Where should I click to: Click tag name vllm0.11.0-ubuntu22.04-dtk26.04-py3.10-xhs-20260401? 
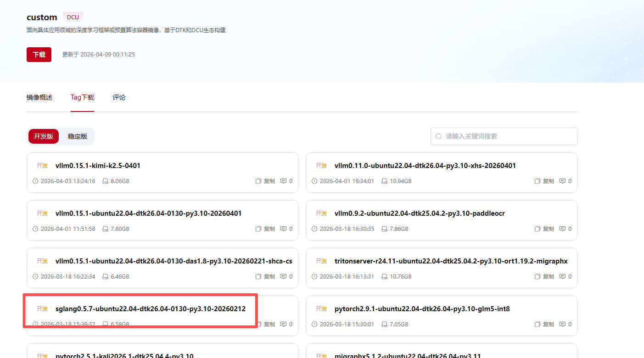click(426, 166)
